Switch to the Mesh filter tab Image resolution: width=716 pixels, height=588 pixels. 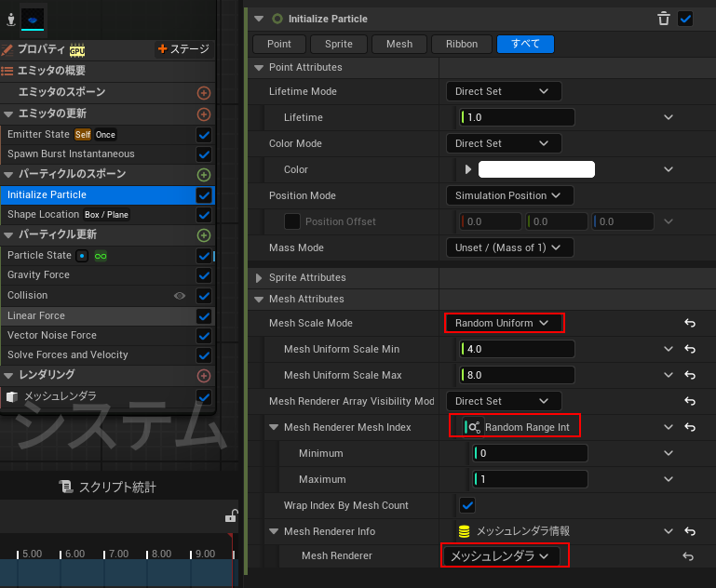(x=399, y=44)
